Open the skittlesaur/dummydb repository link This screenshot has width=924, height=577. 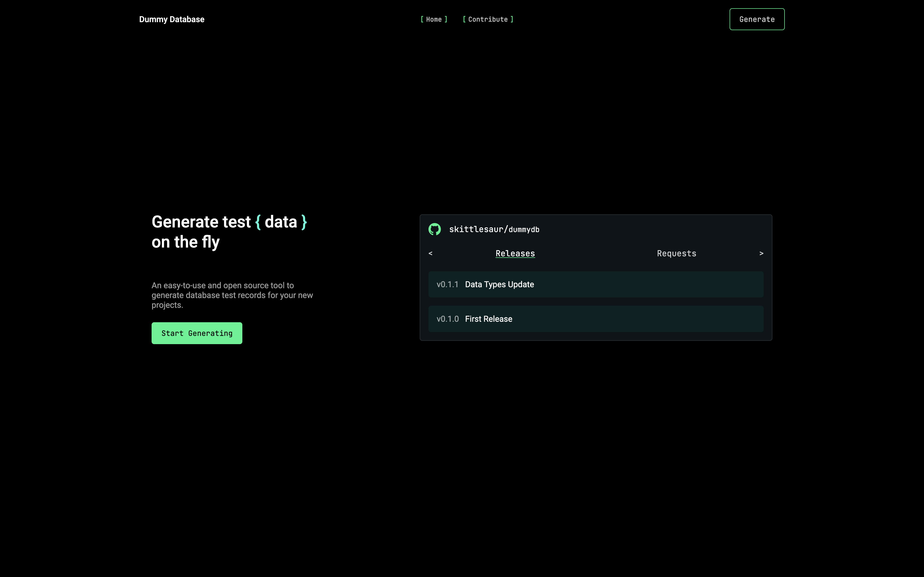point(494,229)
